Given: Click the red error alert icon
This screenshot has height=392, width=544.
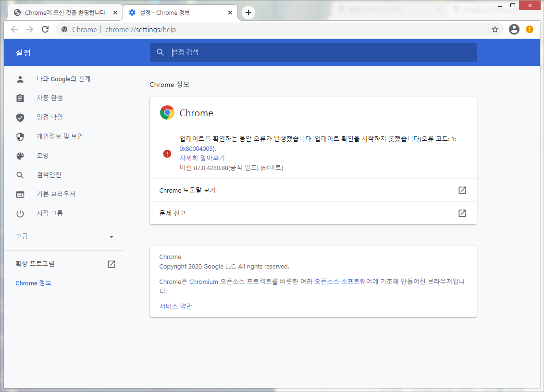Looking at the screenshot, I should pos(167,153).
